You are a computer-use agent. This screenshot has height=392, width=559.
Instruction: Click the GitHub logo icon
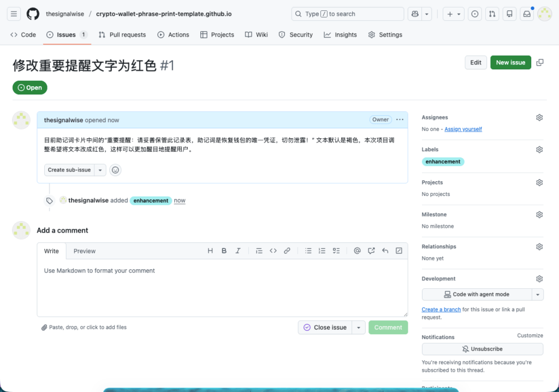(33, 14)
